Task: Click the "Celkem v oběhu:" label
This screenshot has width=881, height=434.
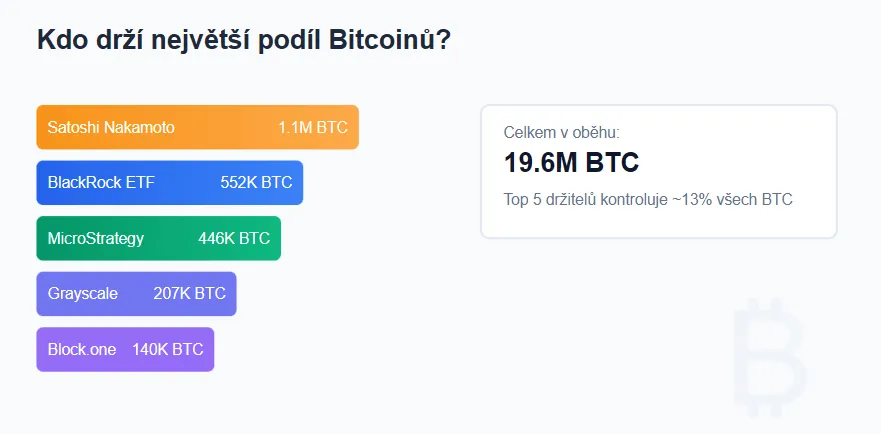Action: coord(561,132)
